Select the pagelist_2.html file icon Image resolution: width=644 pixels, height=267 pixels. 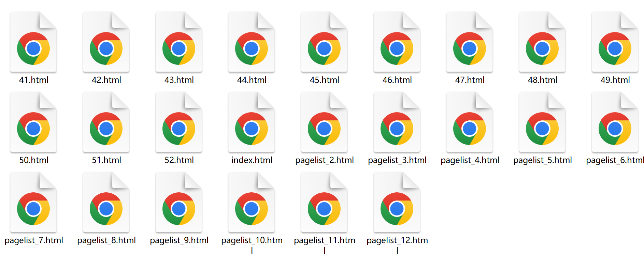324,122
